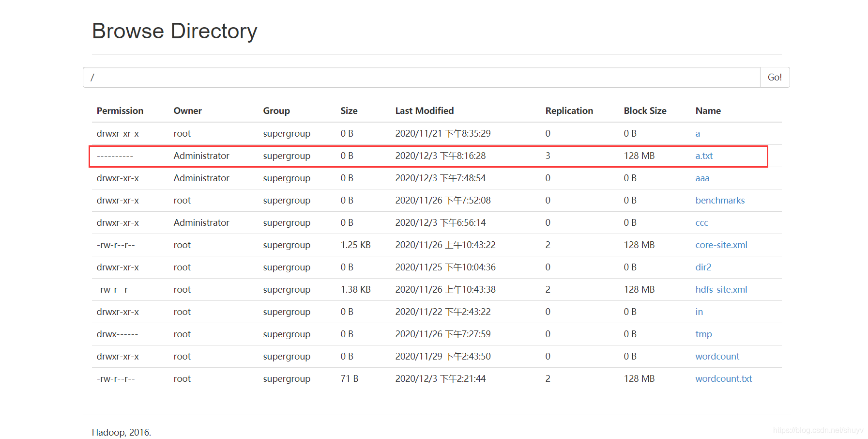Click the date 2020/12/3 下午8:16:28
Image resolution: width=868 pixels, height=439 pixels.
(x=441, y=156)
